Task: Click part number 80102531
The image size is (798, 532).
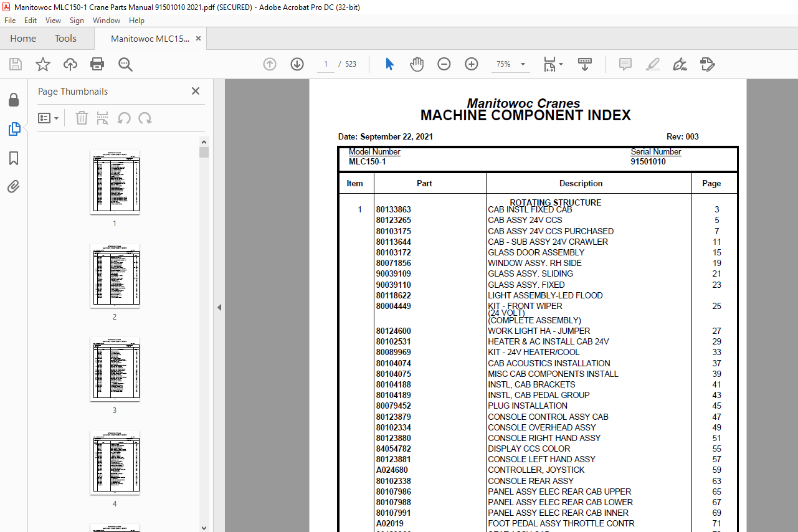Action: click(x=394, y=341)
